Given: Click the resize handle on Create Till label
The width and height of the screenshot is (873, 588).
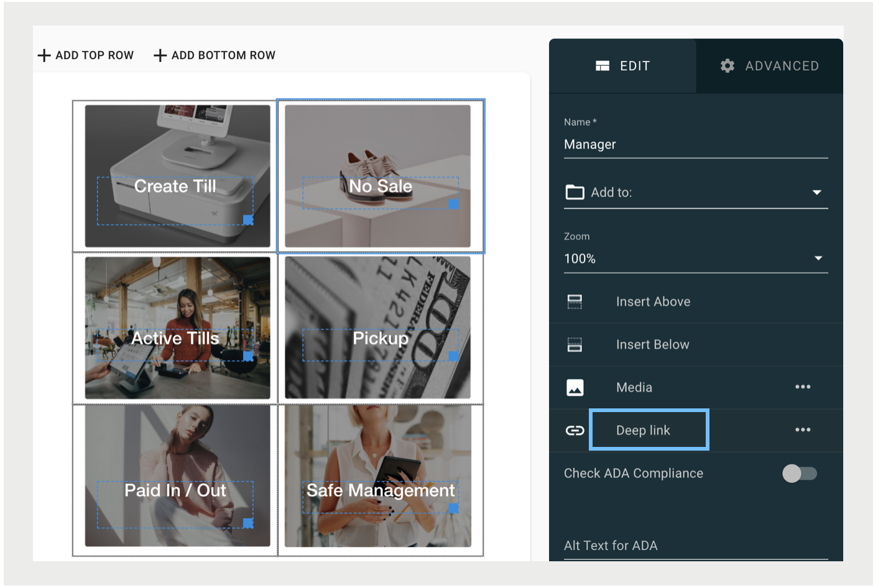Looking at the screenshot, I should tap(248, 219).
